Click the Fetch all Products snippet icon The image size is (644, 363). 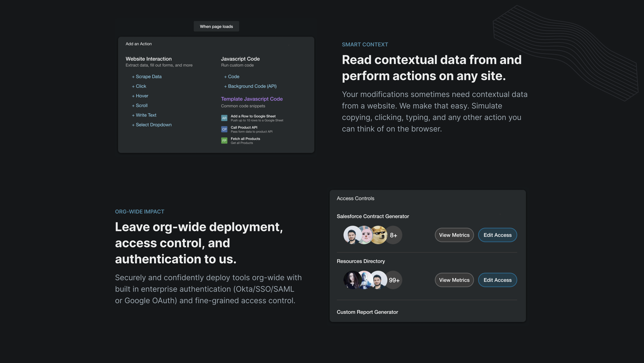pyautogui.click(x=224, y=140)
